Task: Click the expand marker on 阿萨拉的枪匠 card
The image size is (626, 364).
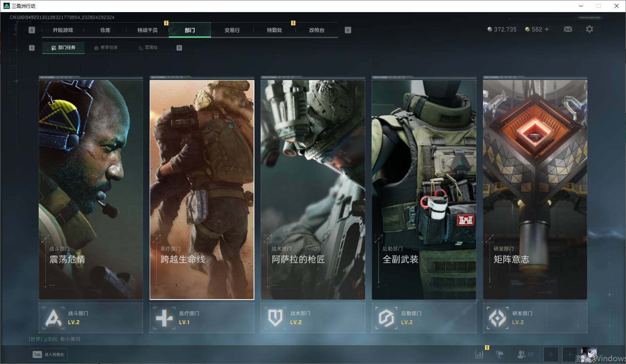Action: (267, 238)
